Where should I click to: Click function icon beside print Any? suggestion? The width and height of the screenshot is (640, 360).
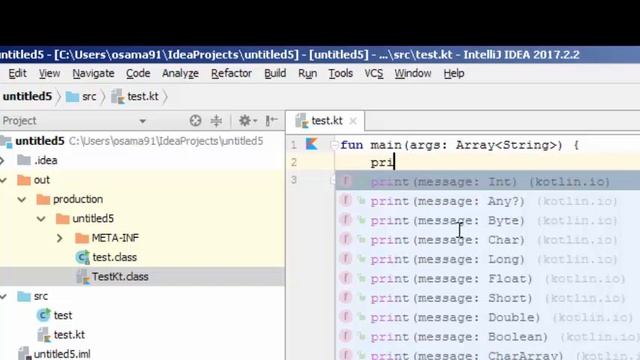(x=346, y=200)
